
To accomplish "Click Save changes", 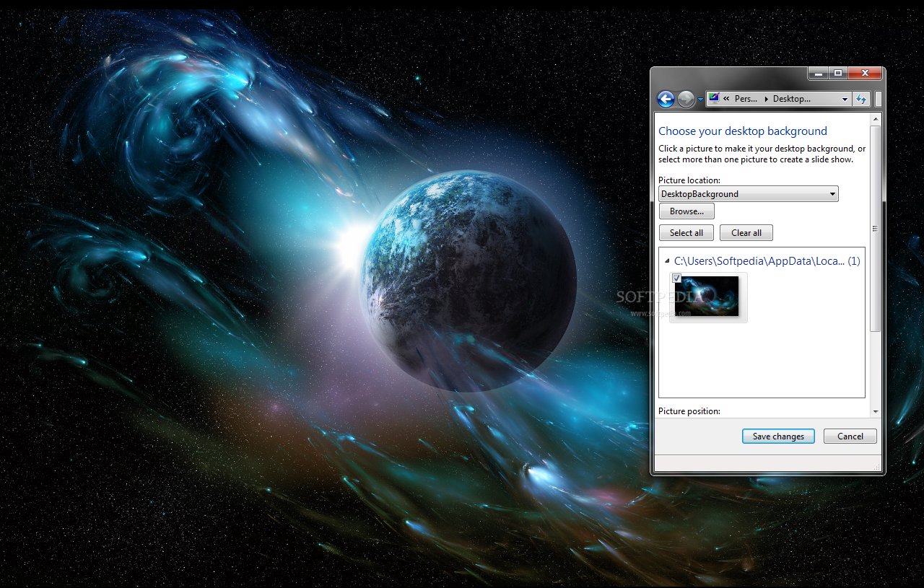I will pos(778,436).
